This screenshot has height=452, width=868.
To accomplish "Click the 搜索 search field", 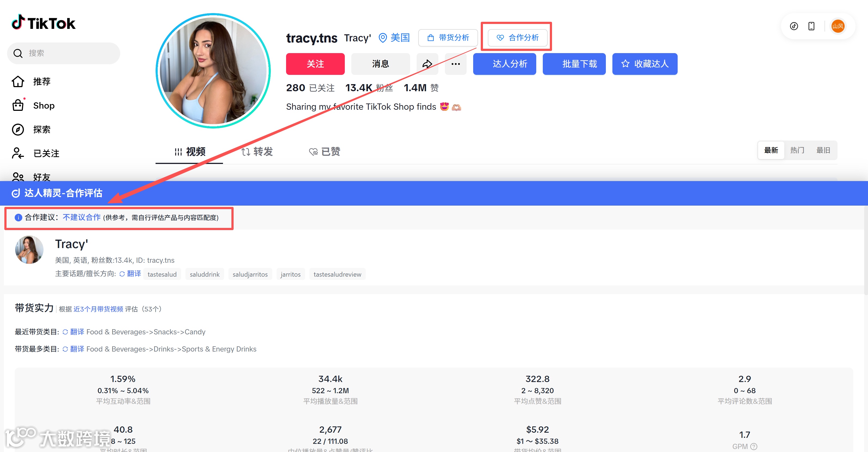I will [x=64, y=53].
